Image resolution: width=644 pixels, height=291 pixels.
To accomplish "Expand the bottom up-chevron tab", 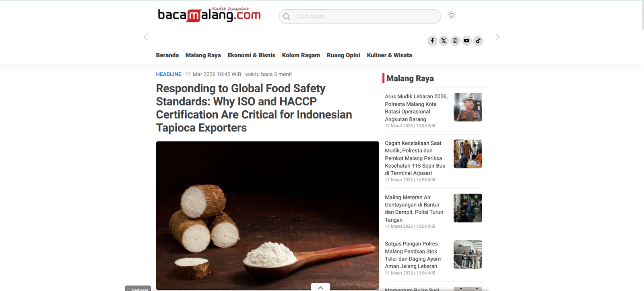I will (320, 287).
